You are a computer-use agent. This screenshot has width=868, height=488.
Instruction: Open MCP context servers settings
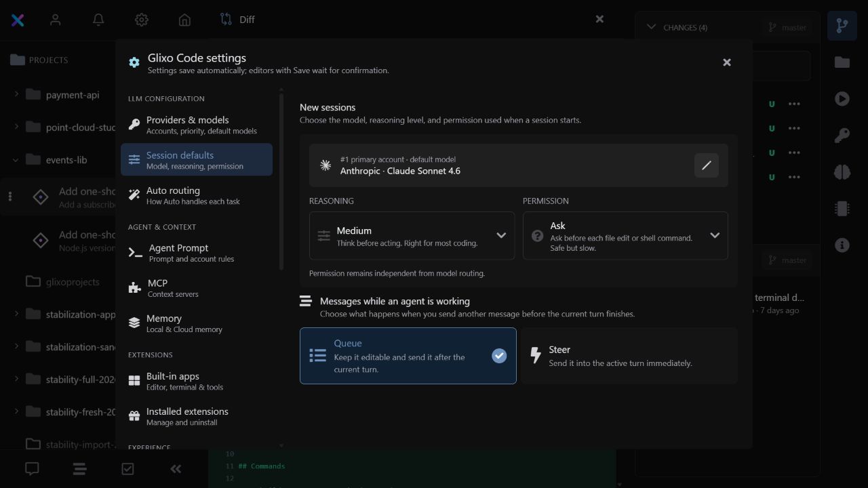click(197, 288)
